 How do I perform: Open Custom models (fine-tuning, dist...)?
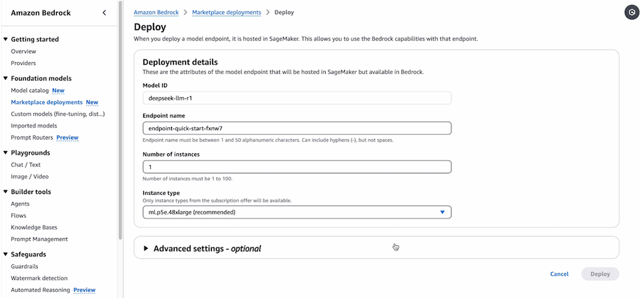point(58,114)
